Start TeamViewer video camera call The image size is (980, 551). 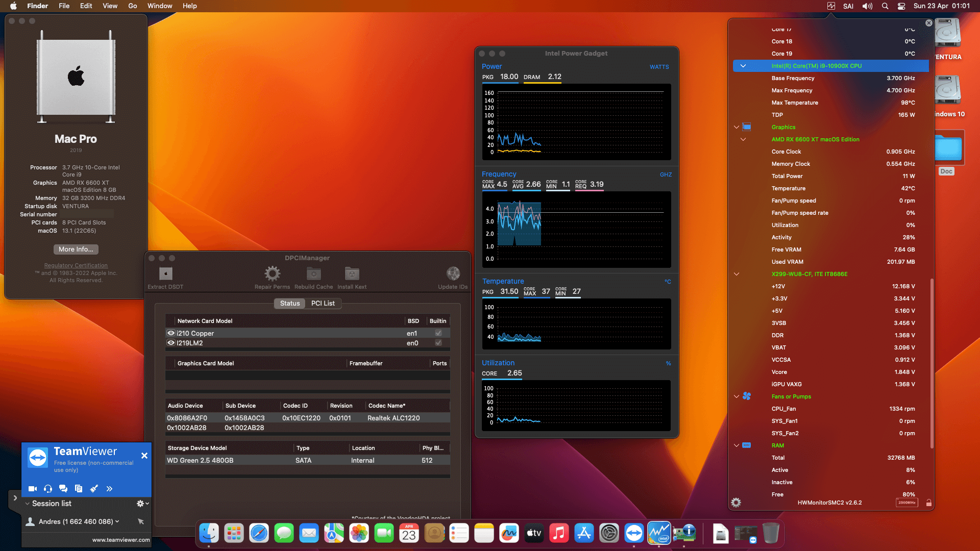point(33,489)
